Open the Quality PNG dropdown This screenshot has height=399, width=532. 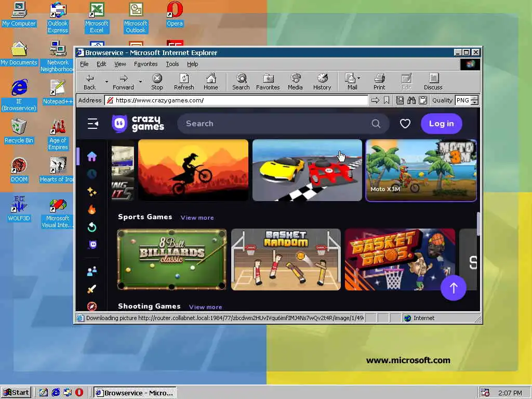467,100
